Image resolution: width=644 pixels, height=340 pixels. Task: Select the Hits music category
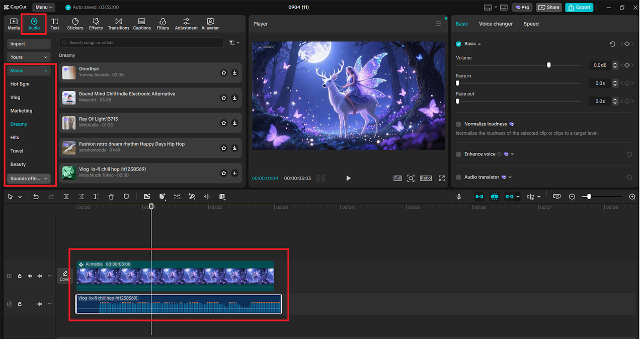pyautogui.click(x=15, y=138)
